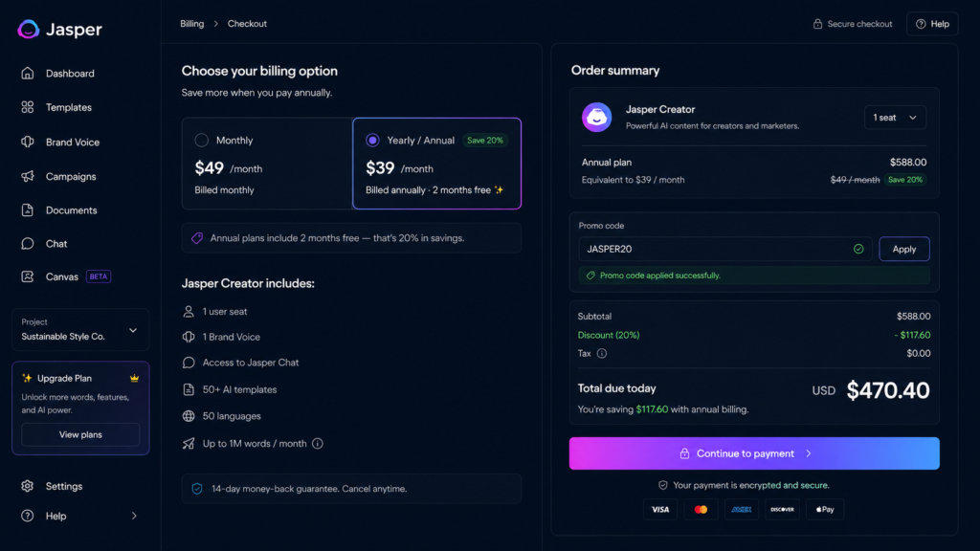Click the AMEX payment icon
The width and height of the screenshot is (980, 551).
coord(742,509)
